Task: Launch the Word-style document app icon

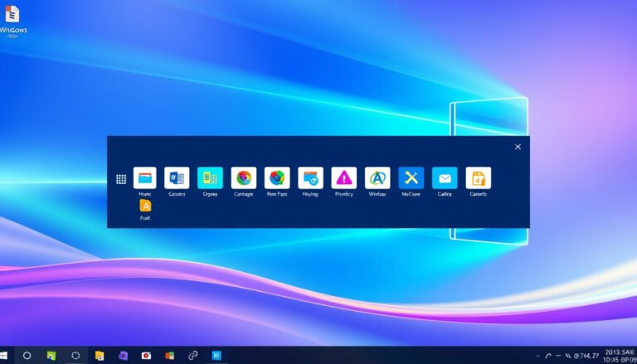Action: point(177,178)
